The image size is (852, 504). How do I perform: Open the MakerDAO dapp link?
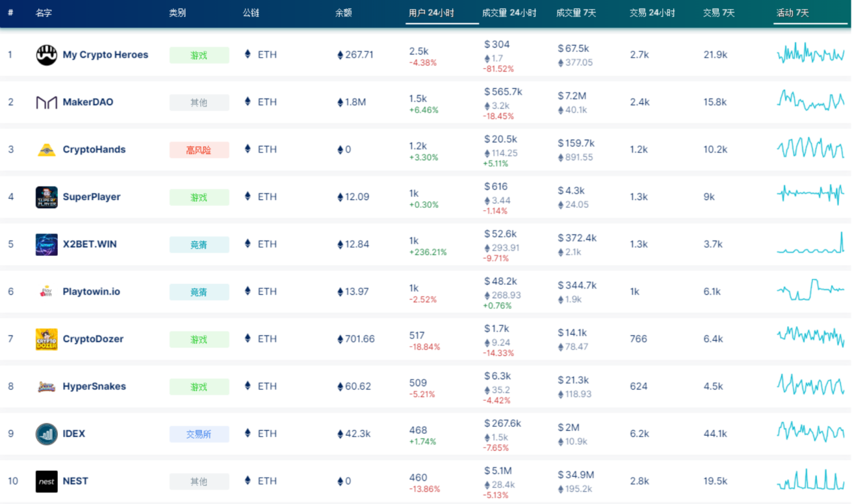pyautogui.click(x=88, y=102)
